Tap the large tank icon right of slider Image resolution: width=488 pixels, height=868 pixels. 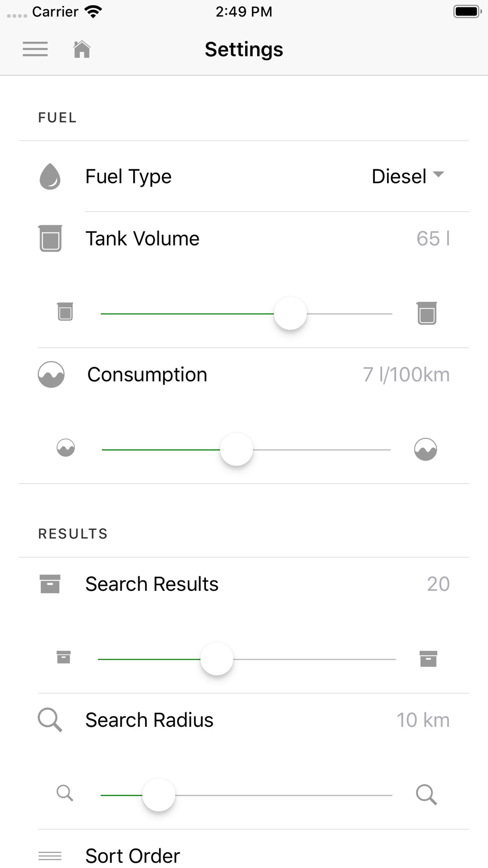427,313
